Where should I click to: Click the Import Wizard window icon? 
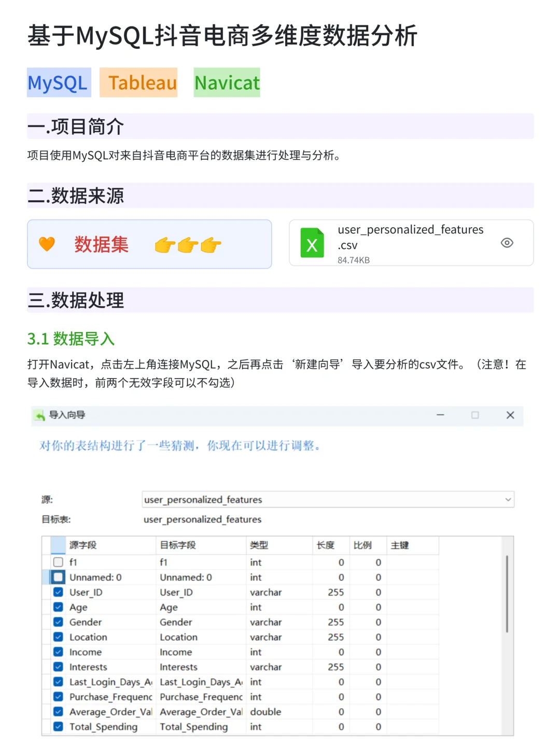click(x=39, y=415)
